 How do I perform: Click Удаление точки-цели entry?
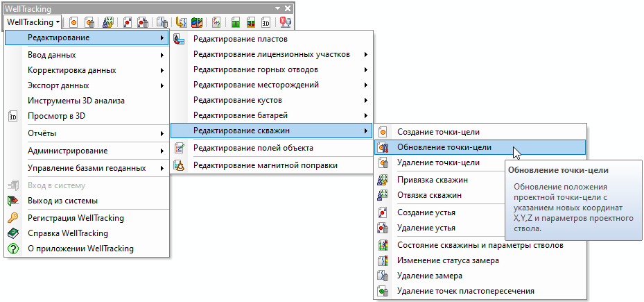(438, 162)
